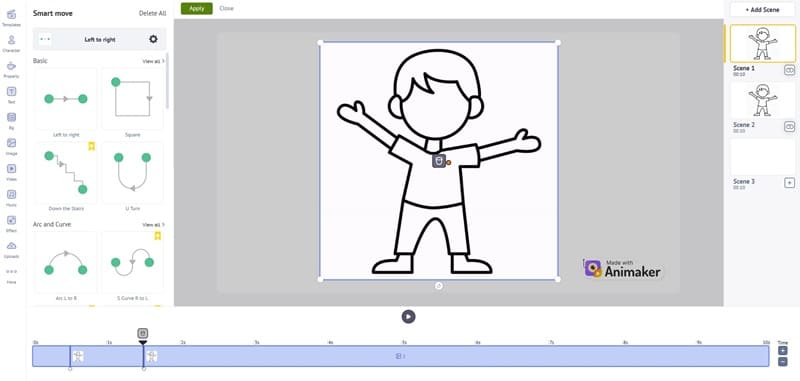The height and width of the screenshot is (381, 800).
Task: Click the Arc and Curve section heading
Action: (x=52, y=224)
